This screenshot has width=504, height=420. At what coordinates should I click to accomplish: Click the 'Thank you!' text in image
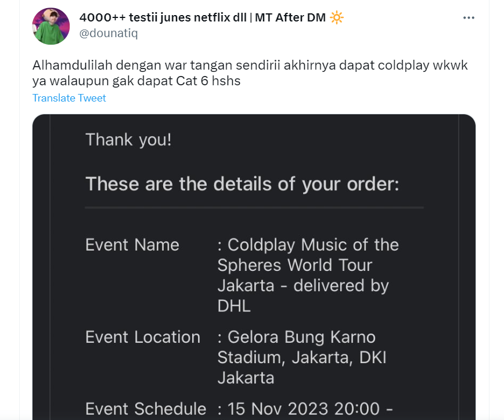128,140
